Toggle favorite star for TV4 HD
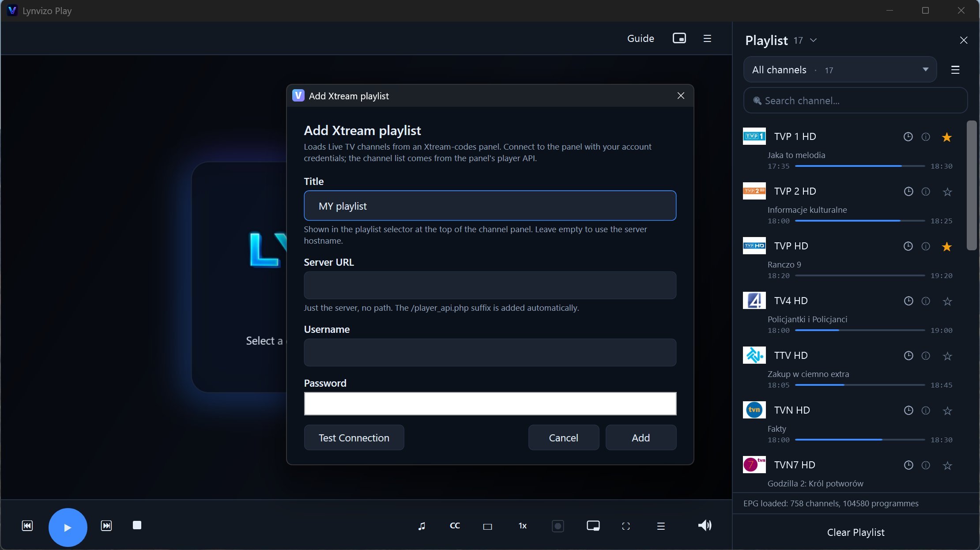 pos(947,301)
